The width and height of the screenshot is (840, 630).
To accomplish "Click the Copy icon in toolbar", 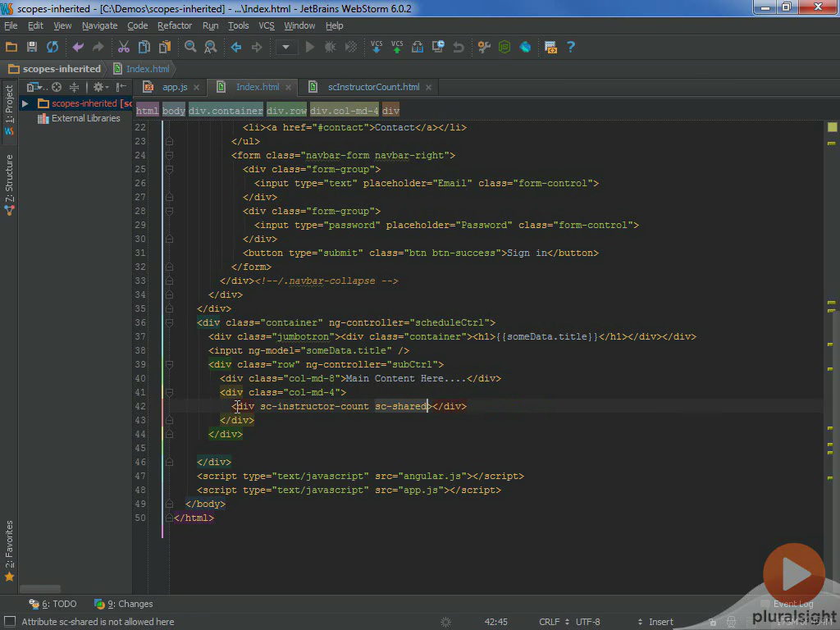I will tap(144, 47).
